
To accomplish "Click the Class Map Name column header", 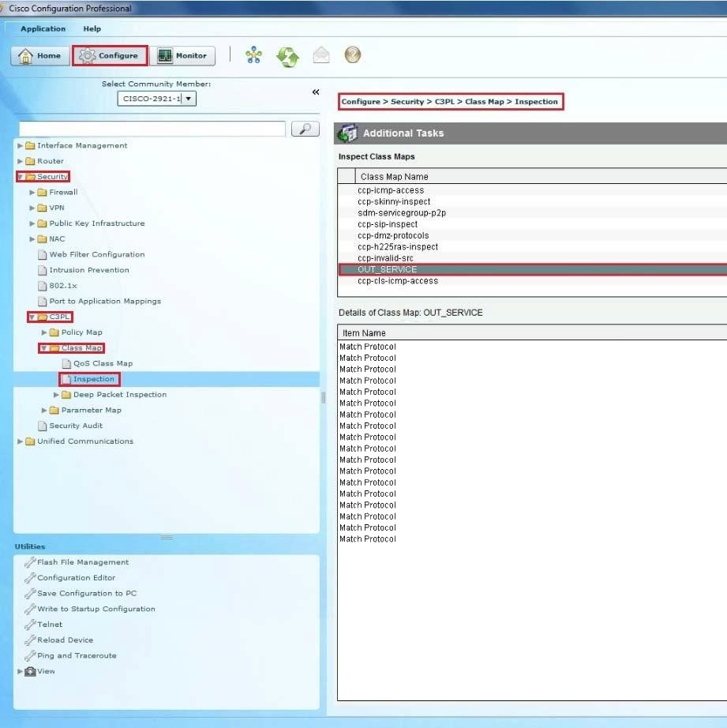I will (542, 177).
